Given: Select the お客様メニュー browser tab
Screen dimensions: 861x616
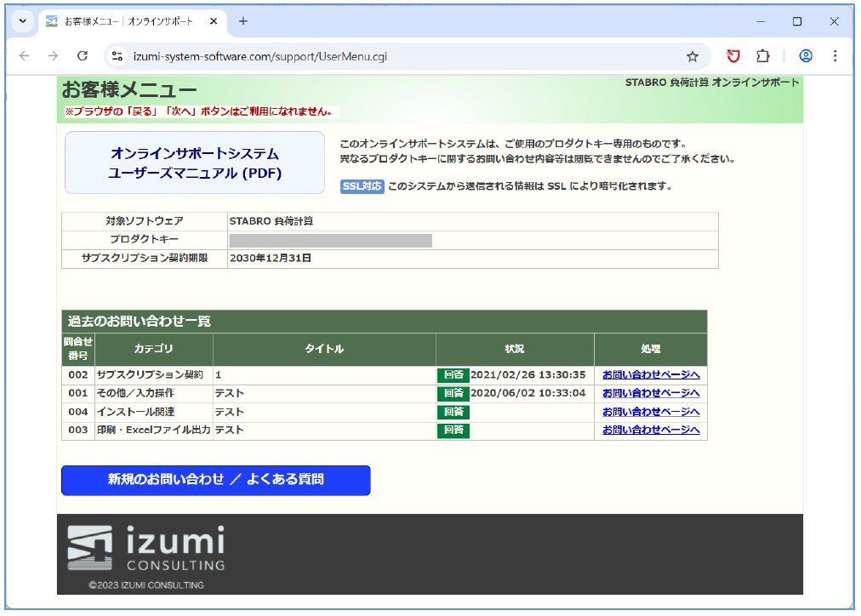Looking at the screenshot, I should [128, 21].
